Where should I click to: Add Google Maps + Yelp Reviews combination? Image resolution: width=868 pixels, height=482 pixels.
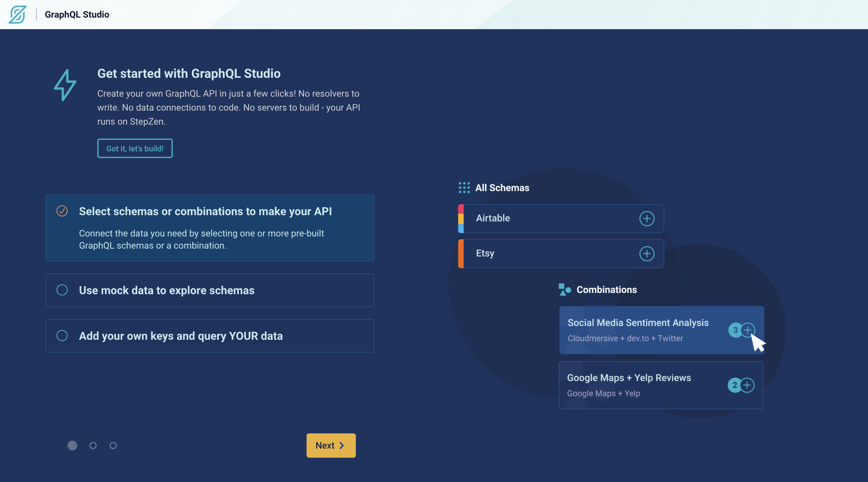click(747, 385)
